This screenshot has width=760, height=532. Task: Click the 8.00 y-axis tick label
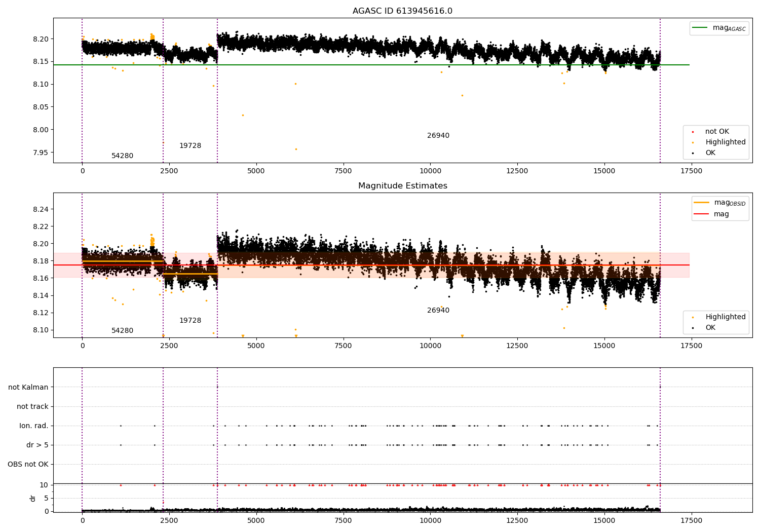click(40, 130)
